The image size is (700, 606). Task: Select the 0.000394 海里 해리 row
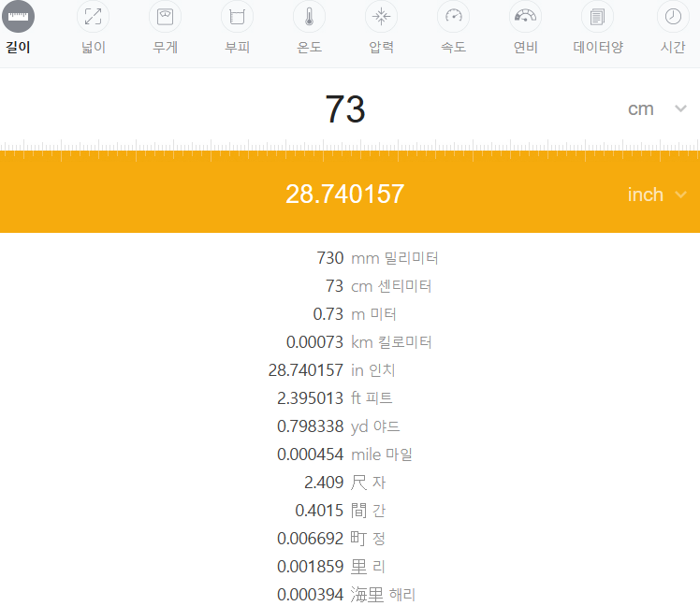click(x=346, y=595)
